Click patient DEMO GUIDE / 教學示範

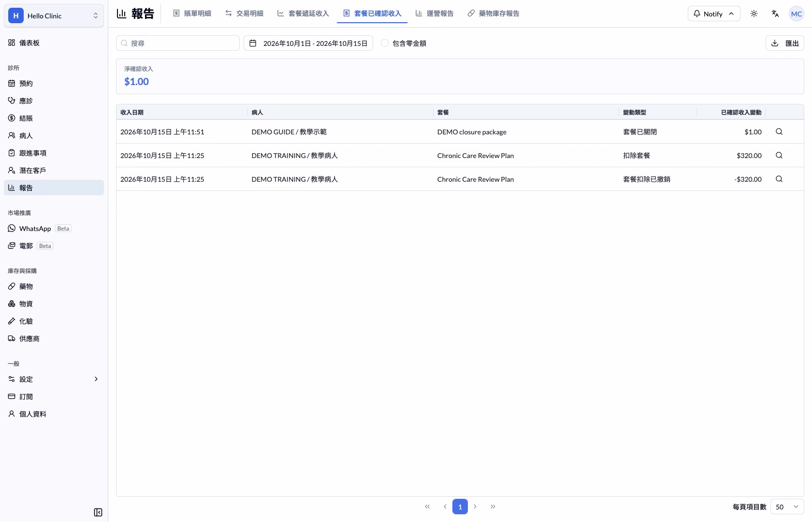pyautogui.click(x=289, y=131)
